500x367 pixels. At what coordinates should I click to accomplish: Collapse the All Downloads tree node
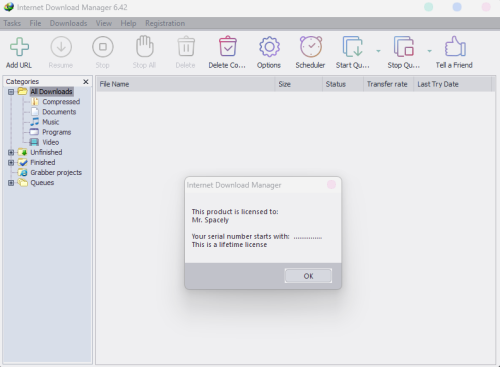pos(11,92)
